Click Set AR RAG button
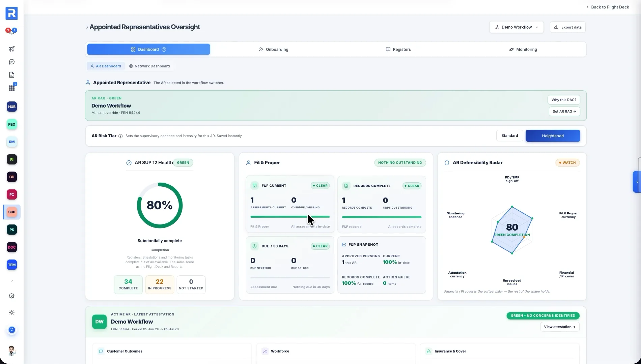The height and width of the screenshot is (364, 641). (x=564, y=111)
